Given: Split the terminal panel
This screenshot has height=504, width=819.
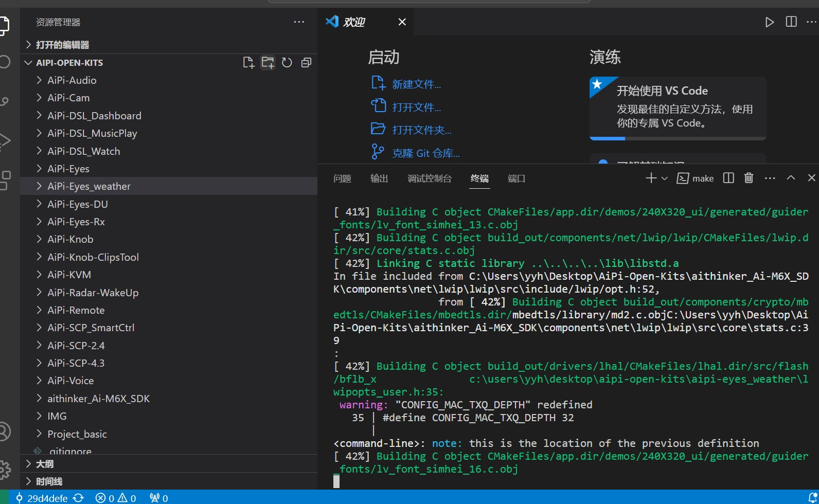Looking at the screenshot, I should click(x=728, y=178).
